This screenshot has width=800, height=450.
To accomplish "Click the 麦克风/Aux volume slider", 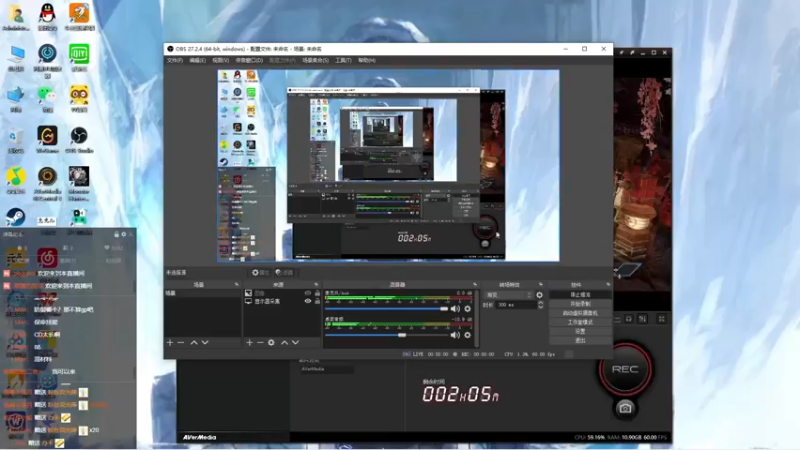I will click(x=386, y=309).
